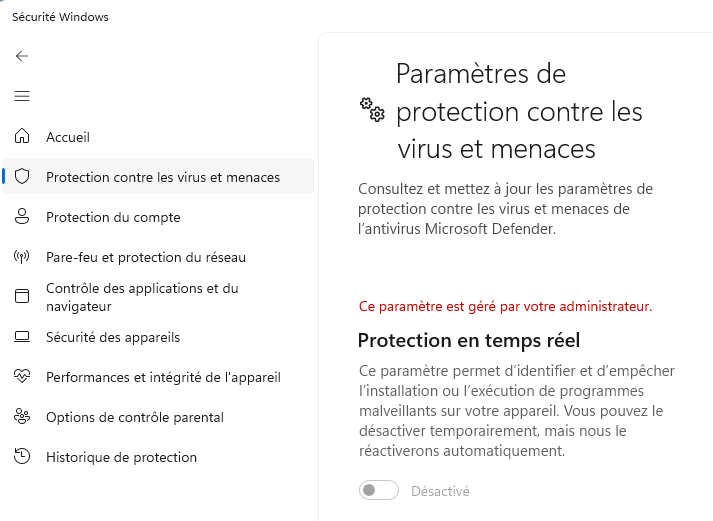
Task: Select Protection contre les virus et menaces
Action: [163, 177]
